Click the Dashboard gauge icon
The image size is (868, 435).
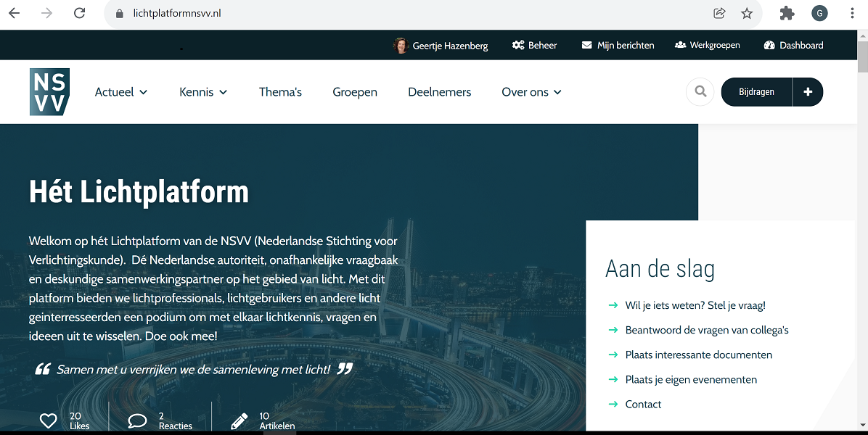click(x=769, y=46)
